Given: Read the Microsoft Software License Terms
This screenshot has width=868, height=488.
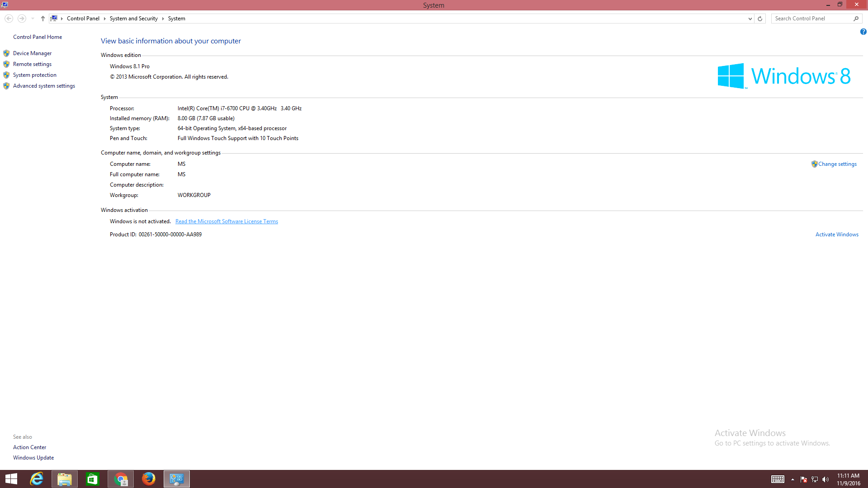Looking at the screenshot, I should click(x=226, y=221).
